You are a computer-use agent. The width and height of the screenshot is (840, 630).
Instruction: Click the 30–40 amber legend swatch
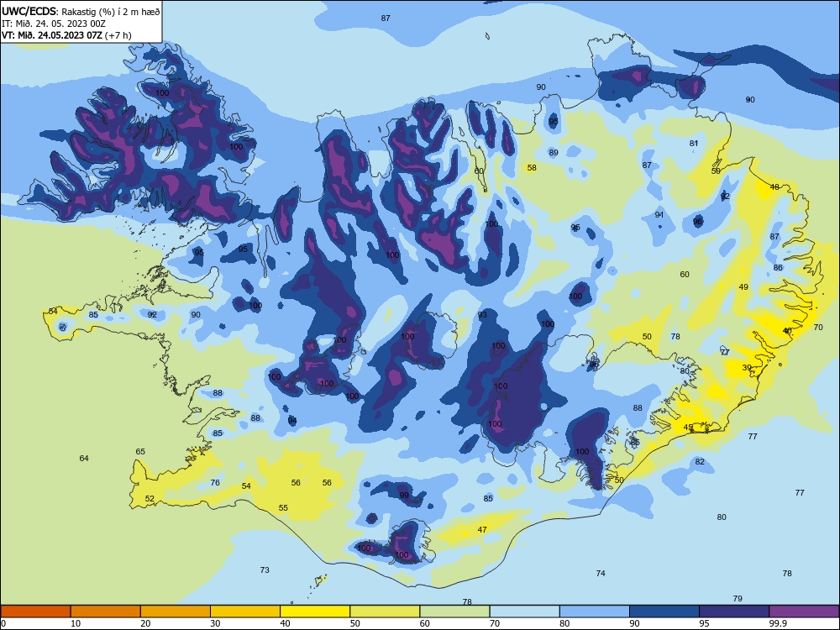pyautogui.click(x=245, y=612)
